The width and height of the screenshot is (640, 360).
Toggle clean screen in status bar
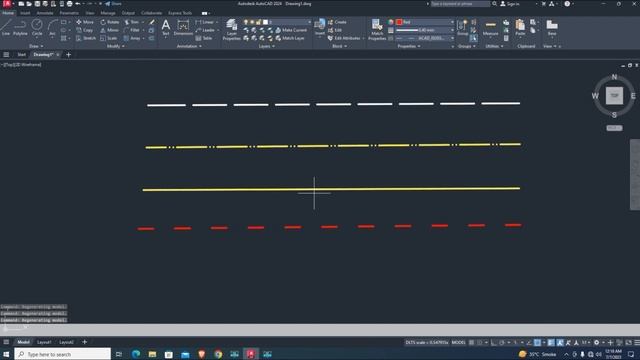[629, 342]
